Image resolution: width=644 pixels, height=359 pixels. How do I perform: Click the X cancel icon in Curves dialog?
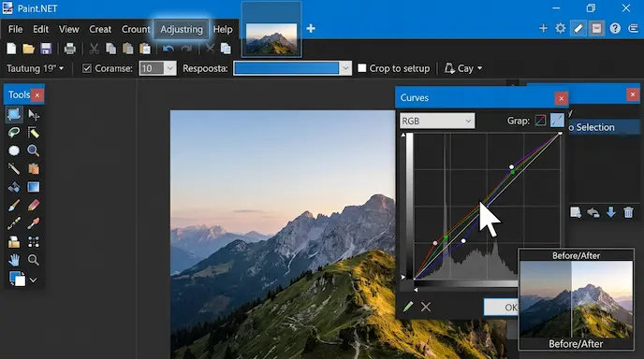pos(426,307)
